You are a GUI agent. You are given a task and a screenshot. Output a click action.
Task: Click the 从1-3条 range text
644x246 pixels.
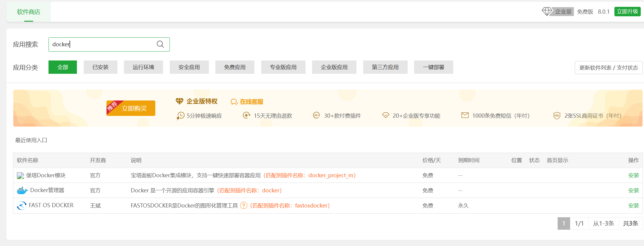pos(604,223)
